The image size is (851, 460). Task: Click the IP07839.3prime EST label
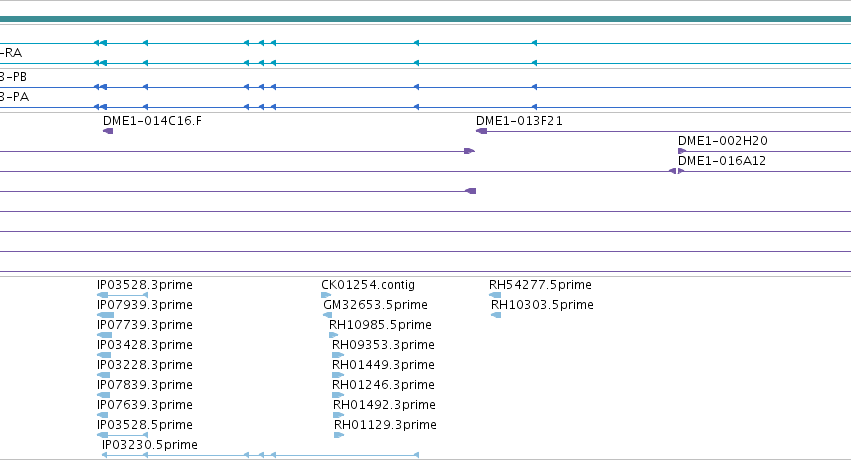point(145,385)
